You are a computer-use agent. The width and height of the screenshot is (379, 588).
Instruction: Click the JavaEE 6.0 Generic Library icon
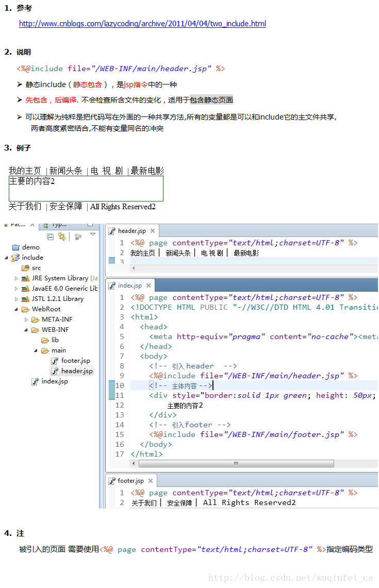click(25, 289)
